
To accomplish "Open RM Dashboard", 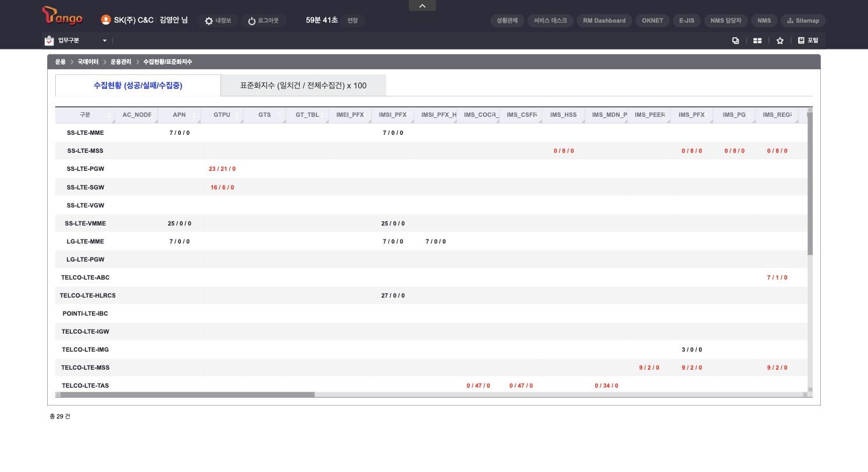I will 604,20.
